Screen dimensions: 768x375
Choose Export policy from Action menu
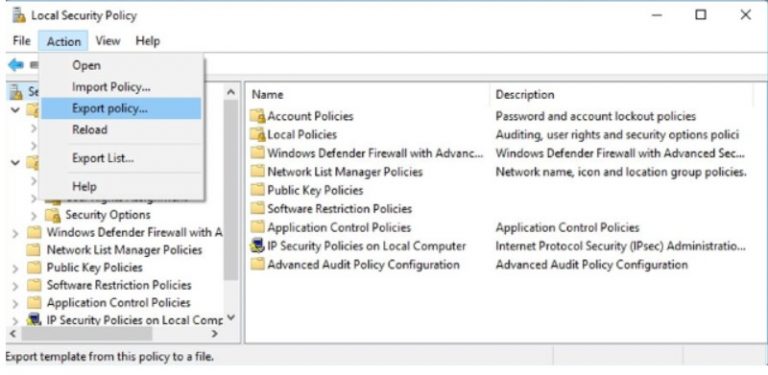(x=121, y=108)
